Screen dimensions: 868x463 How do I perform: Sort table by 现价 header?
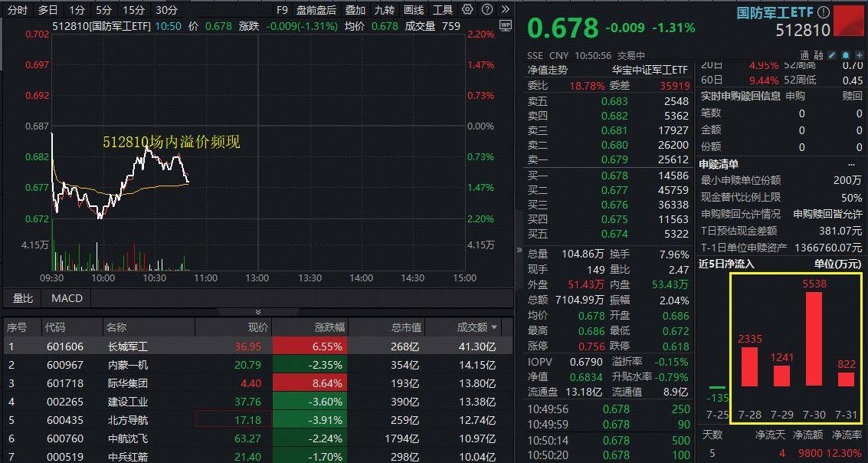(x=258, y=327)
